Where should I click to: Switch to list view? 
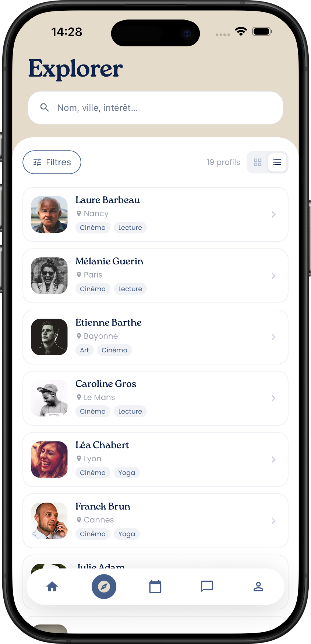(x=277, y=162)
